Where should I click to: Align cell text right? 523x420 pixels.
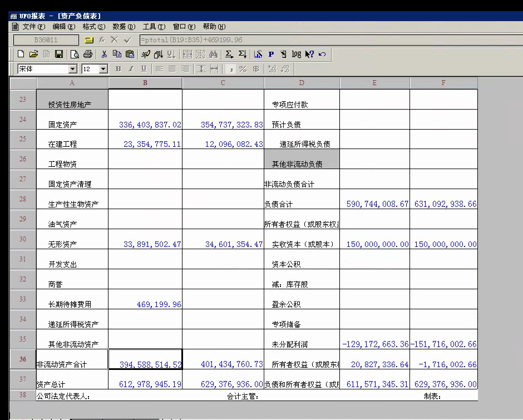pyautogui.click(x=185, y=69)
